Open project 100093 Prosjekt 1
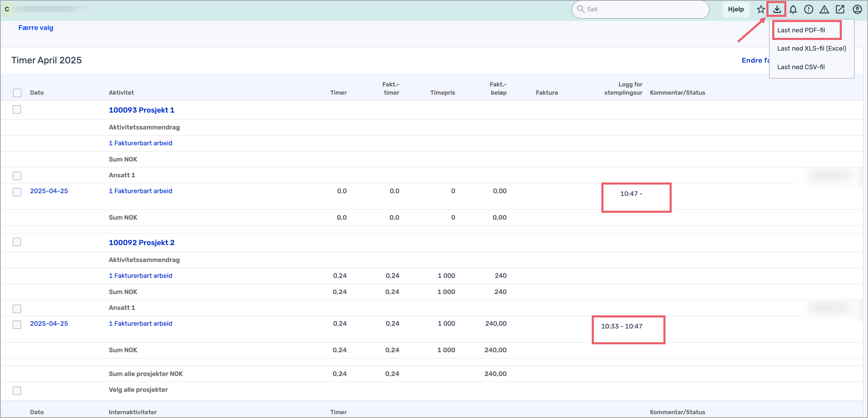Screen dimensions: 868x418 pyautogui.click(x=142, y=110)
